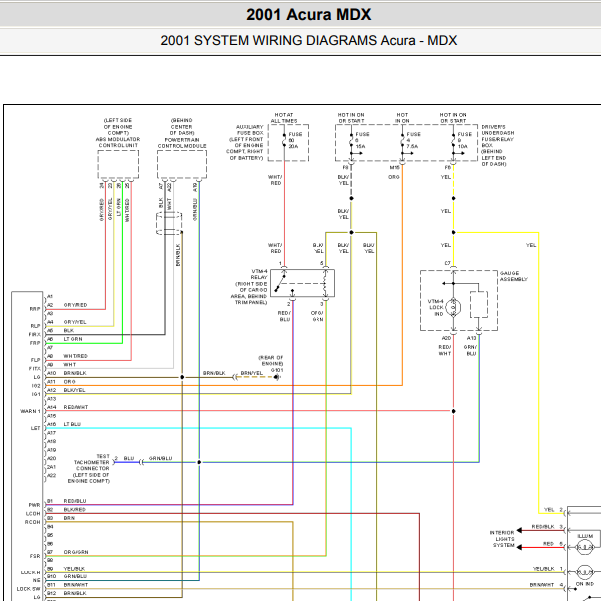The width and height of the screenshot is (601, 601).
Task: Click the WHT wire label at pin A9
Action: pos(69,365)
